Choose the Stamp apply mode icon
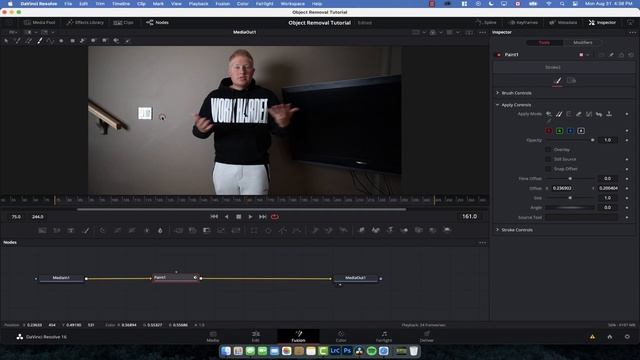 coord(609,114)
